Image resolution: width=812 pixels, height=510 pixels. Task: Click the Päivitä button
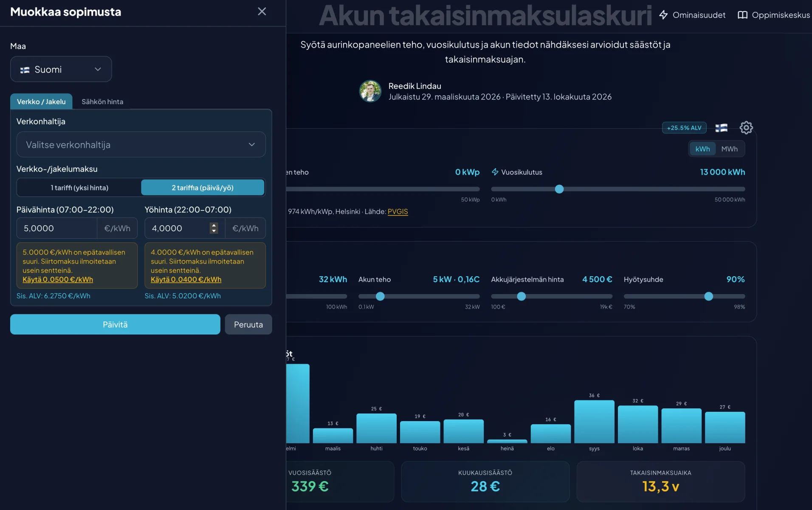115,324
